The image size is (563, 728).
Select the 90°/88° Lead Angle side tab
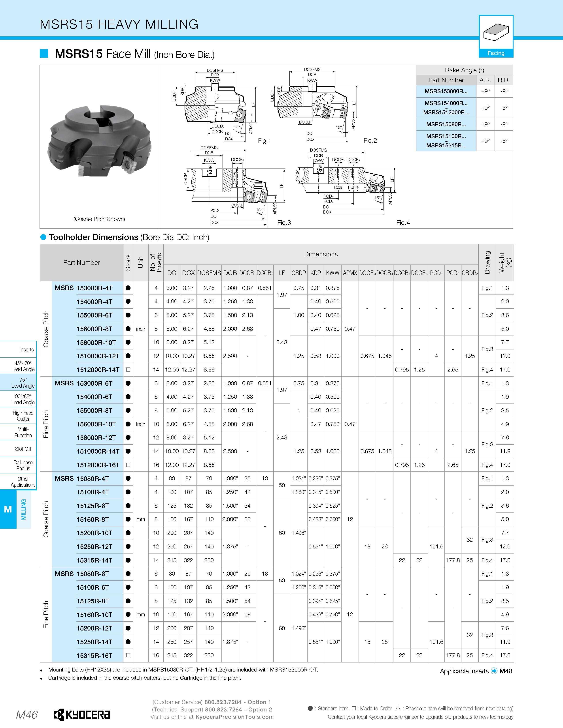(18, 399)
